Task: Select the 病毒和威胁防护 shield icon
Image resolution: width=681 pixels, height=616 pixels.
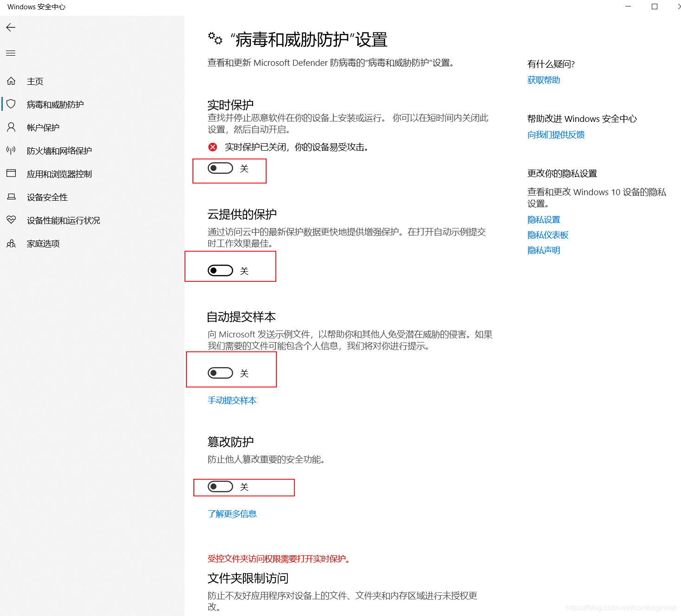Action: (11, 104)
